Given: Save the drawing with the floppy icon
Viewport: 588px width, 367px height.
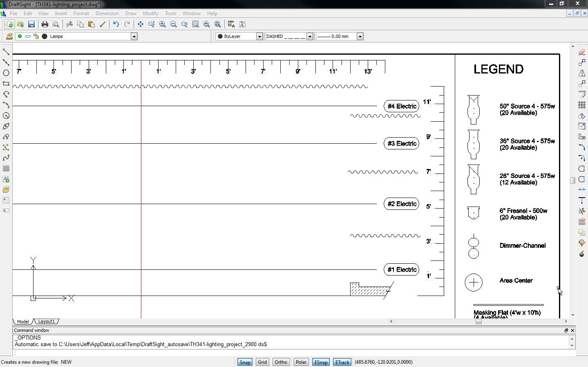Looking at the screenshot, I should (31, 24).
